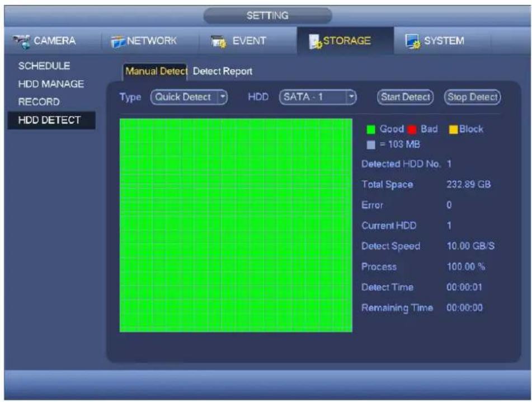Click the Stop Detect button
532x402 pixels.
(x=472, y=97)
